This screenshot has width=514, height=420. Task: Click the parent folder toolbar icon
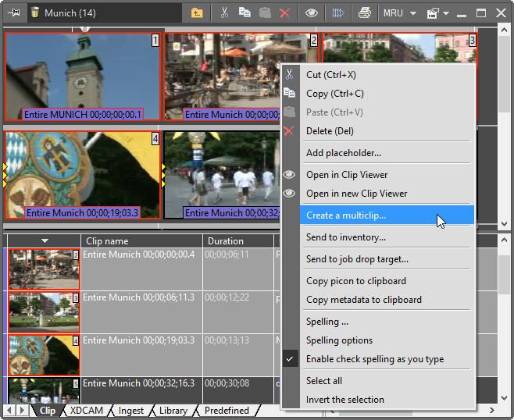click(x=197, y=12)
